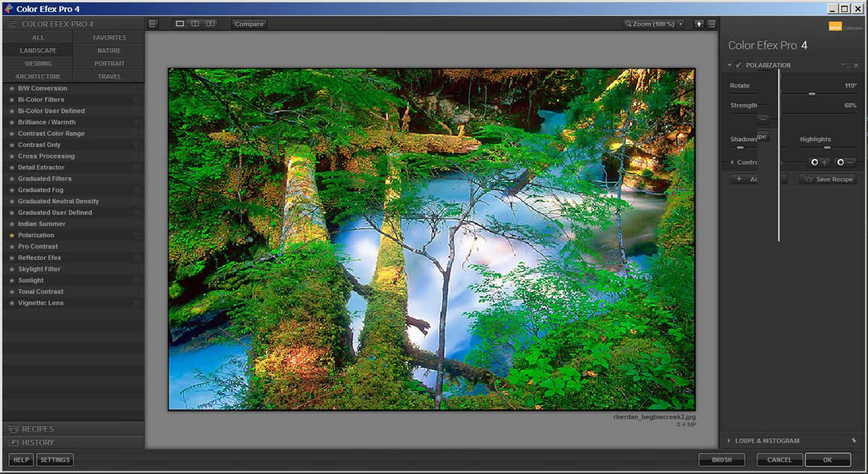Select the Landscape category tab
The width and height of the screenshot is (868, 474).
pyautogui.click(x=38, y=51)
